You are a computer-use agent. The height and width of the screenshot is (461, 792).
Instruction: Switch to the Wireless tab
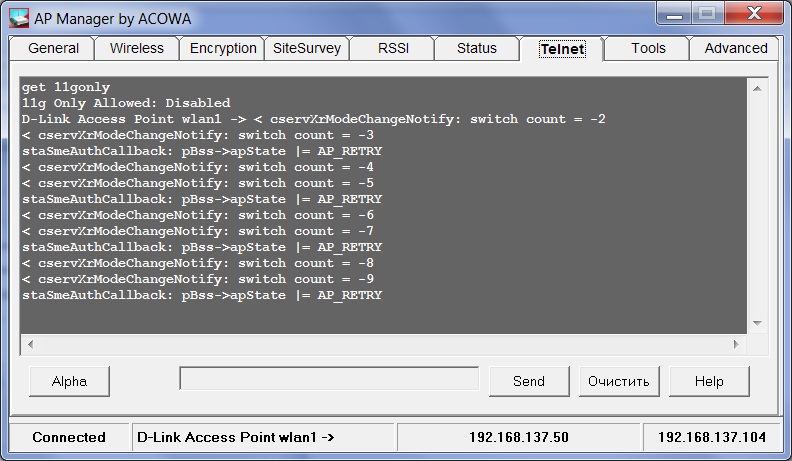pyautogui.click(x=137, y=48)
